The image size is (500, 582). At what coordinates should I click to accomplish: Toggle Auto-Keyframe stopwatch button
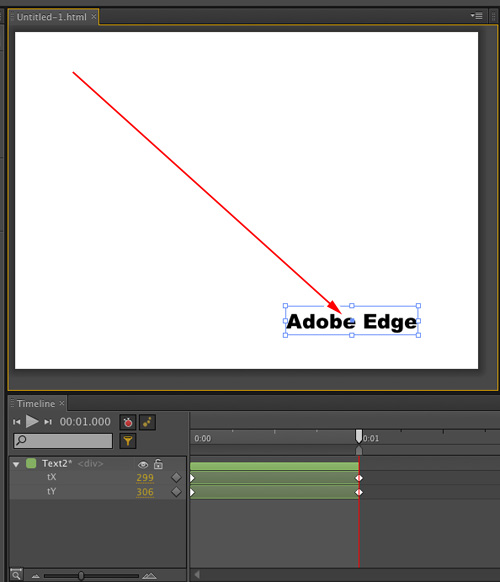pos(128,422)
